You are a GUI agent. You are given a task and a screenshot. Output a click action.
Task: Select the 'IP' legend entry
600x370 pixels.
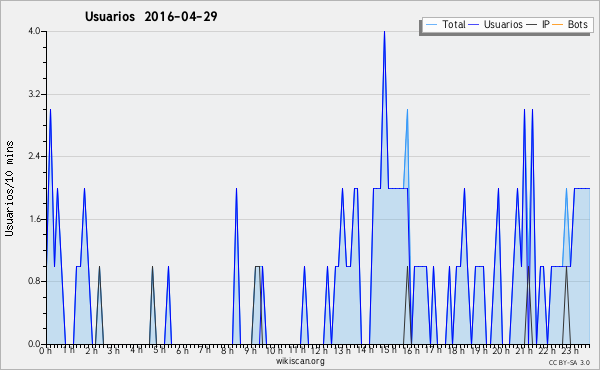546,25
